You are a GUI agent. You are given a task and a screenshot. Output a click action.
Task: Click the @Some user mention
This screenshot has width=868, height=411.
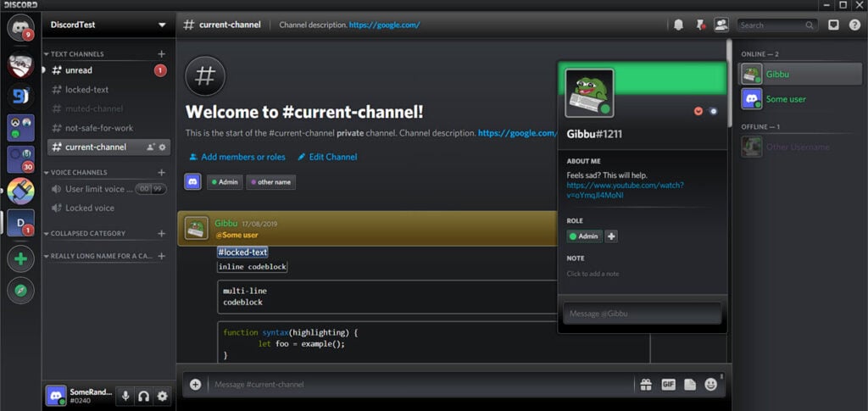coord(236,235)
